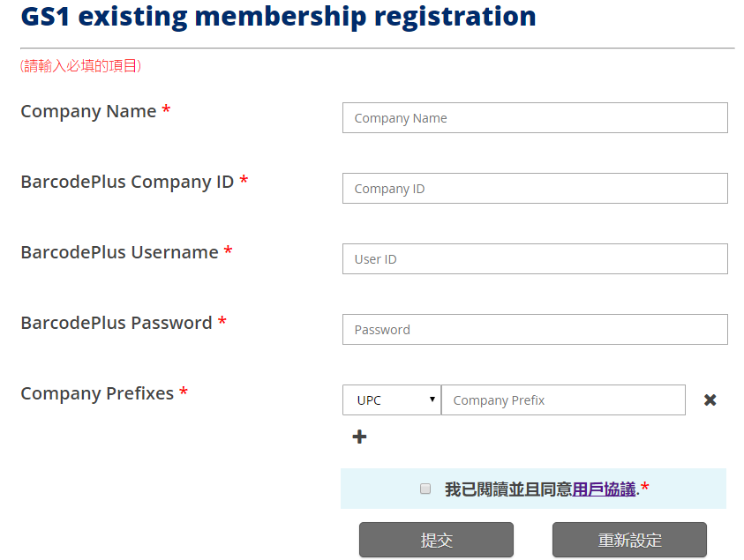
Task: Click the Company Prefixes label
Action: [x=97, y=393]
